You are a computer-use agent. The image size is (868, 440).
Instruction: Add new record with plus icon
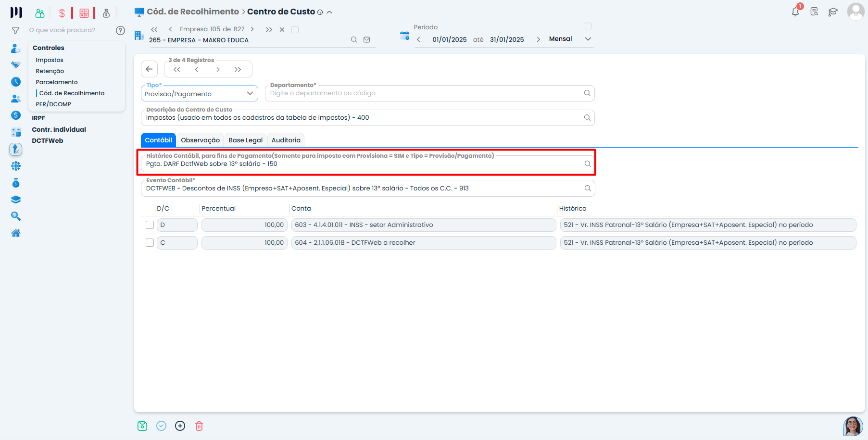(180, 426)
